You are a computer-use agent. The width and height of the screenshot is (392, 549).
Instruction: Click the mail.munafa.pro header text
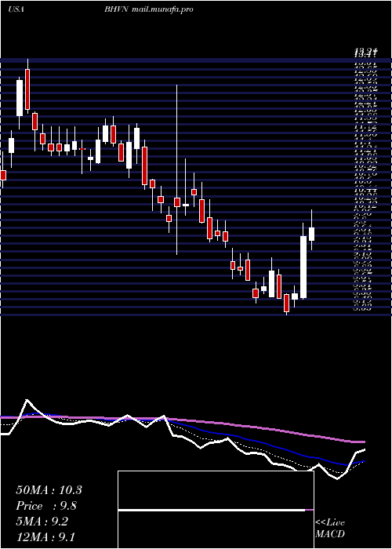163,9
